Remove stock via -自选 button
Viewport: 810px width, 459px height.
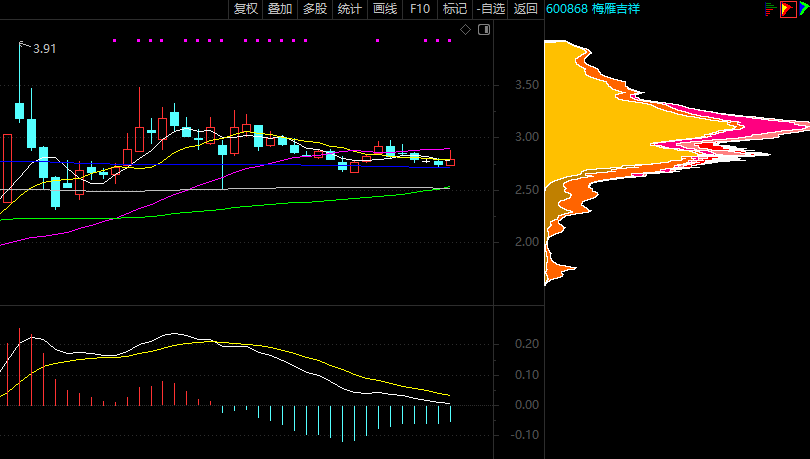click(x=490, y=9)
